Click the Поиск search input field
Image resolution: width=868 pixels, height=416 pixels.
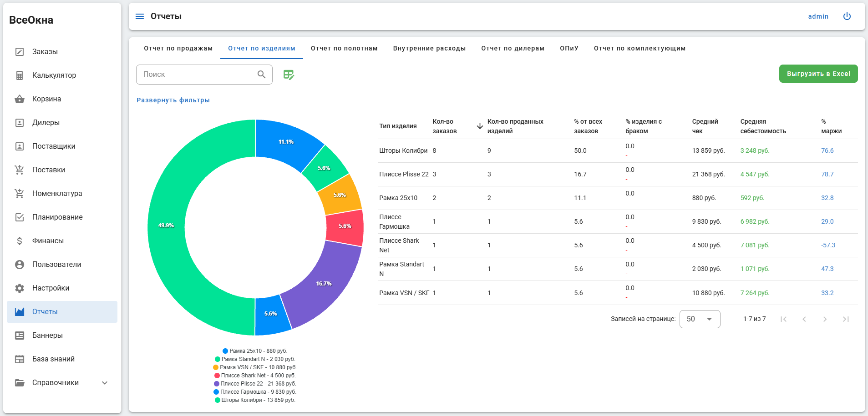204,75
